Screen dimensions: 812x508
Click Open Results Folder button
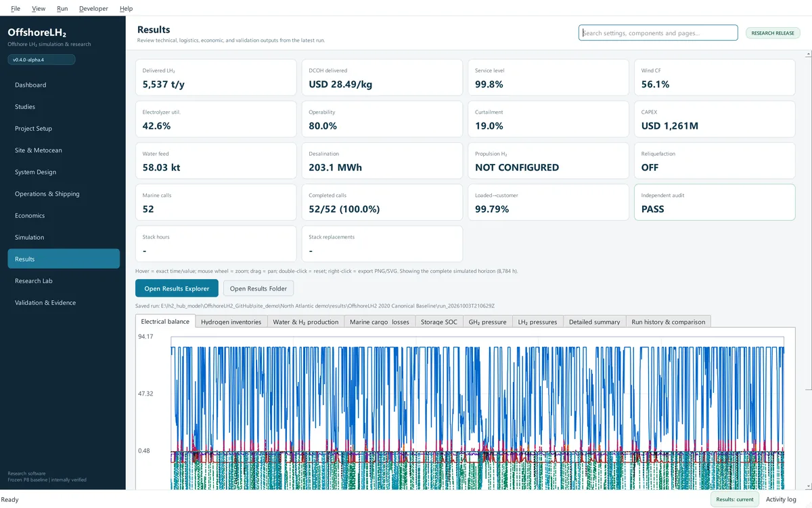click(258, 288)
